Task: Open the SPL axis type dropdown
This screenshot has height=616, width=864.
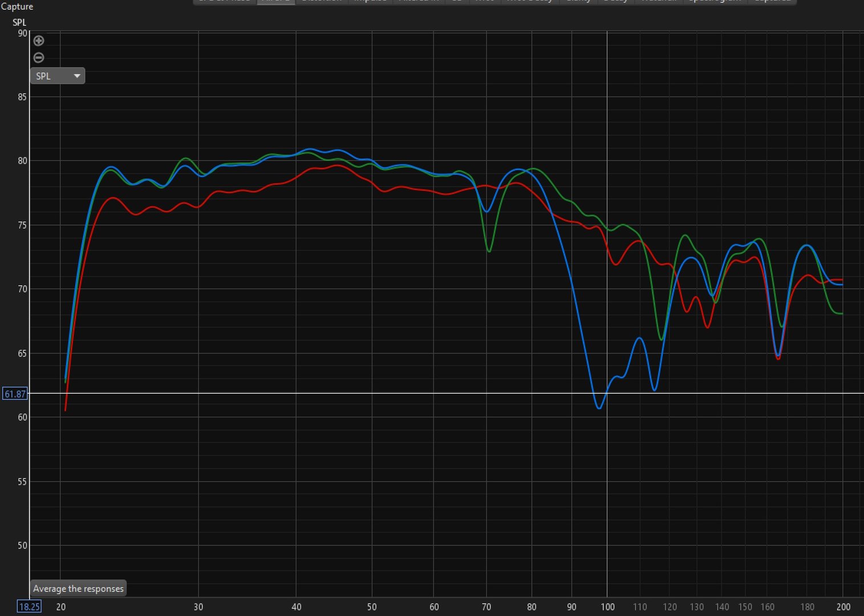Action: point(58,76)
